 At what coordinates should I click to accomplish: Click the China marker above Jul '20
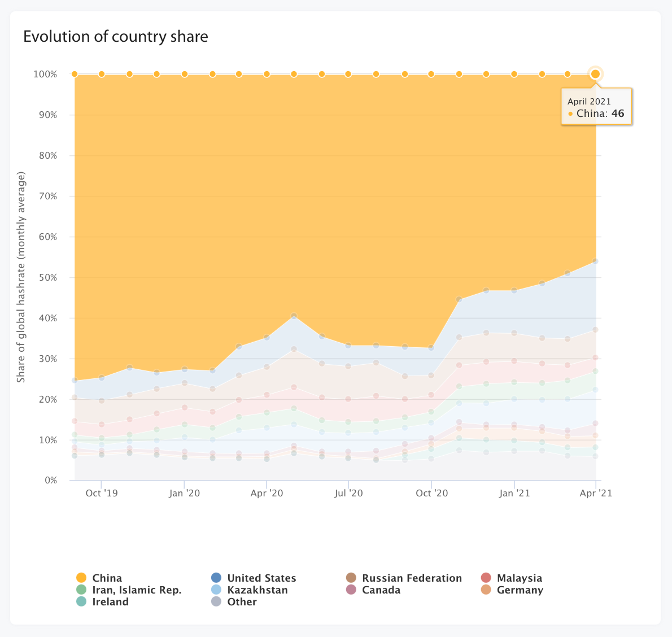point(348,74)
